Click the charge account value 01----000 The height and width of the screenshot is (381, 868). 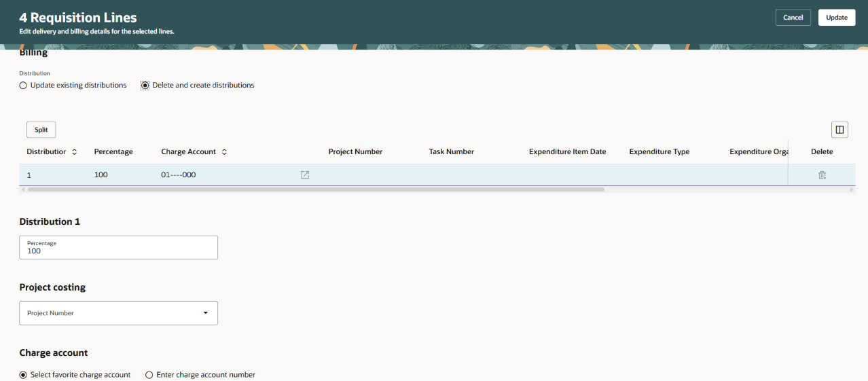[x=179, y=175]
